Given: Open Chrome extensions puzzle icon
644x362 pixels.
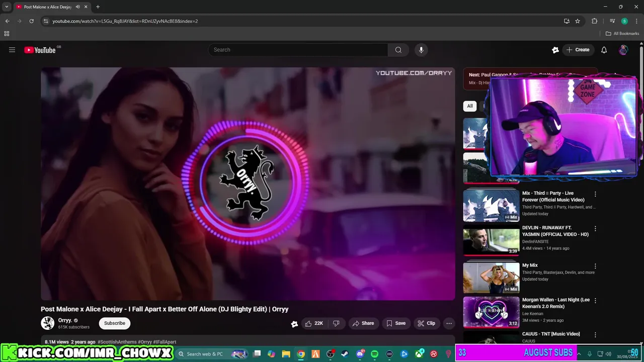Looking at the screenshot, I should click(x=594, y=21).
